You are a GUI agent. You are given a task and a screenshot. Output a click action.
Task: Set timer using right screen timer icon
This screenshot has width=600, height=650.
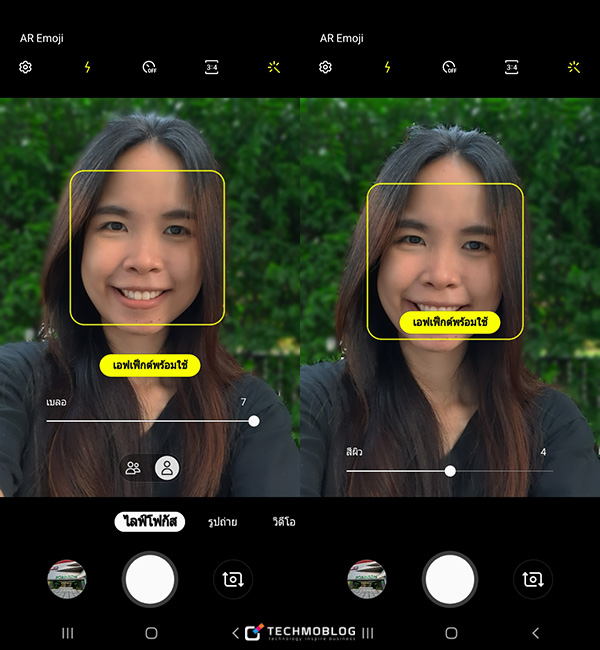449,68
